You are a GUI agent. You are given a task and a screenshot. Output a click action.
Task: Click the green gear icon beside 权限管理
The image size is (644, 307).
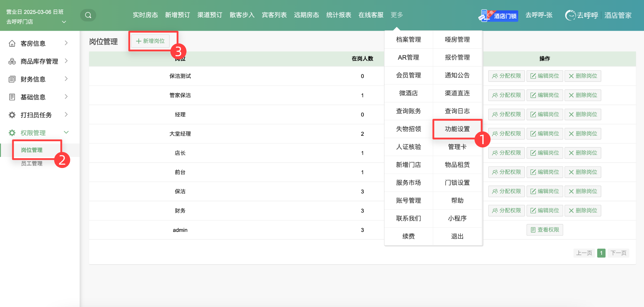12,133
